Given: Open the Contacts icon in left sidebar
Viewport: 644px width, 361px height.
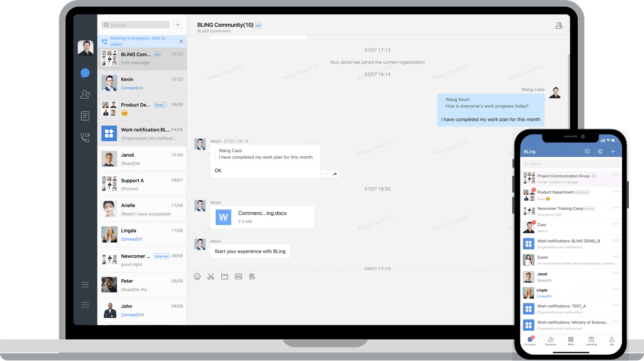Looking at the screenshot, I should pos(85,94).
